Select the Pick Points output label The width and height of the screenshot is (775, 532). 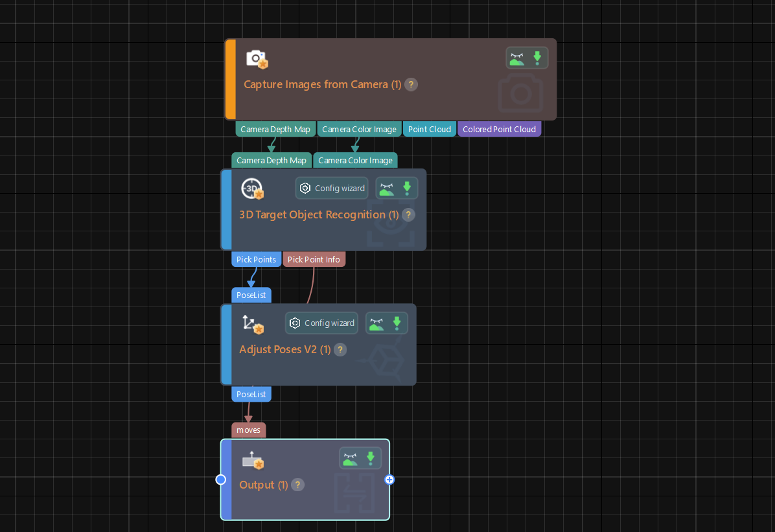(256, 259)
